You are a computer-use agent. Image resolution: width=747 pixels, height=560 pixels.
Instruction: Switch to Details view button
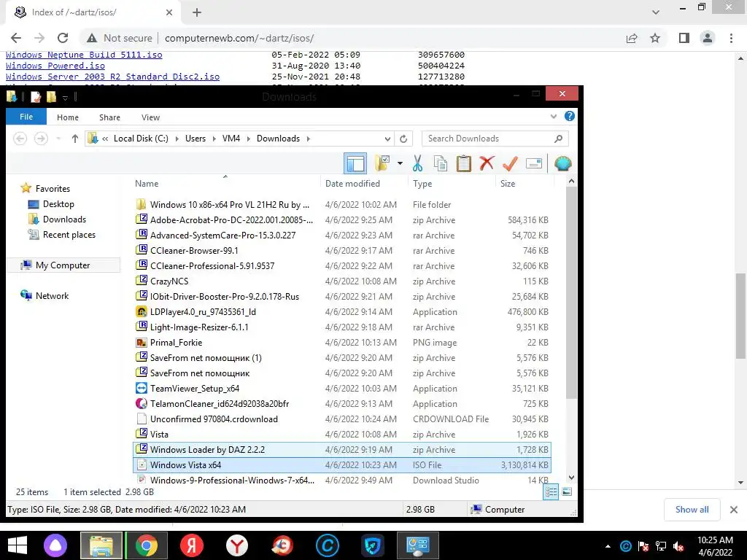(x=551, y=492)
